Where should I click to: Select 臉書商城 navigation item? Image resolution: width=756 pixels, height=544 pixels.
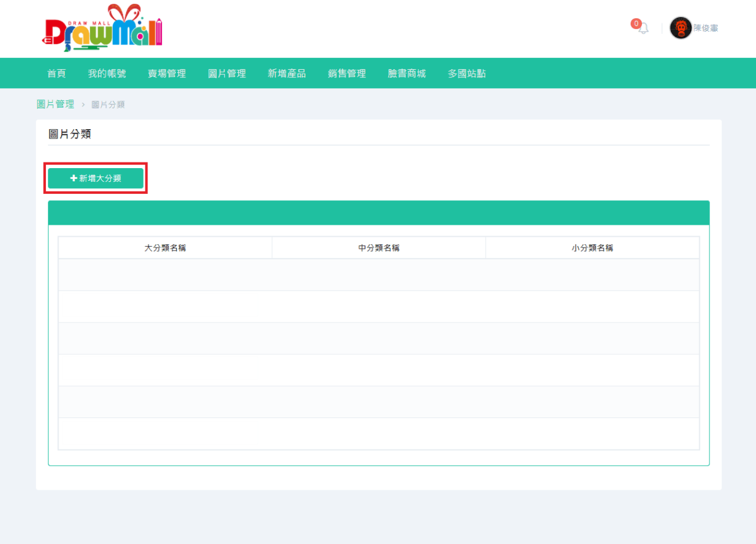click(x=406, y=74)
